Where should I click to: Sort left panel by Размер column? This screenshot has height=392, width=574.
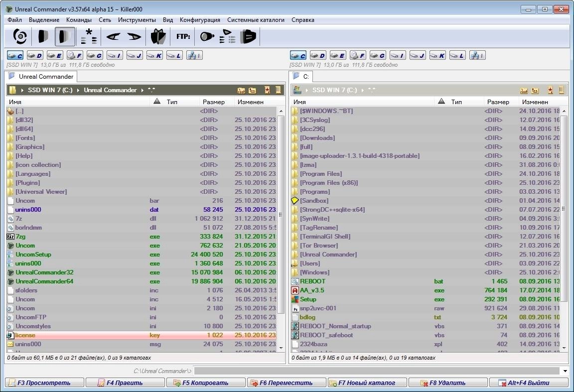pos(213,102)
